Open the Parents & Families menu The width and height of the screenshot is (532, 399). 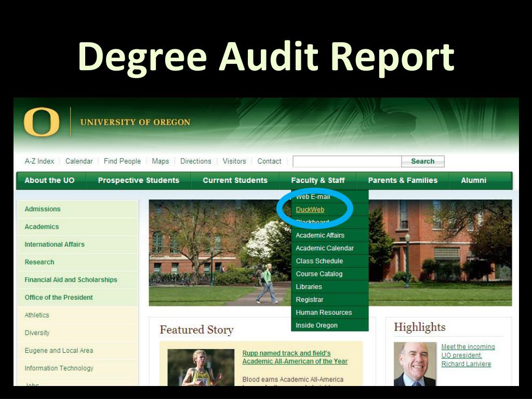coord(403,180)
